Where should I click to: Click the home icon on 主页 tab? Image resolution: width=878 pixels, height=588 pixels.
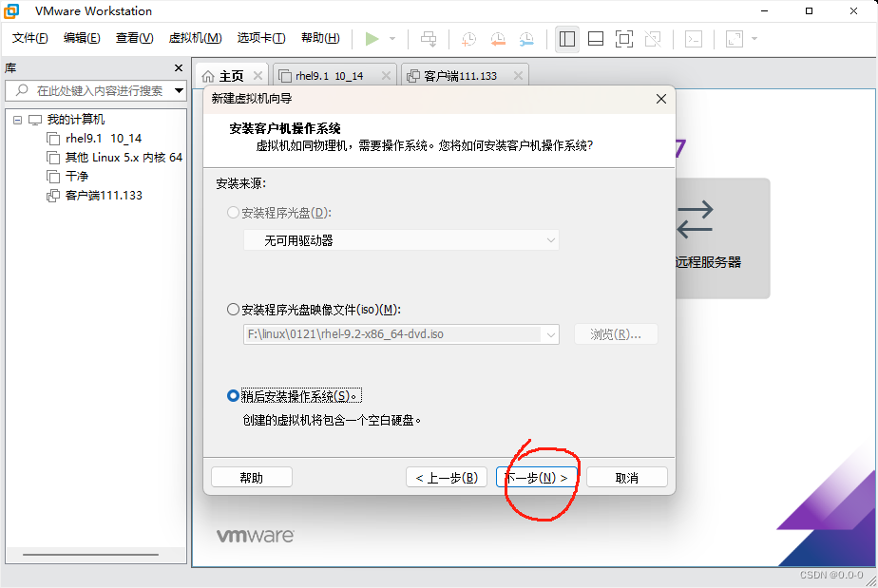pos(208,76)
